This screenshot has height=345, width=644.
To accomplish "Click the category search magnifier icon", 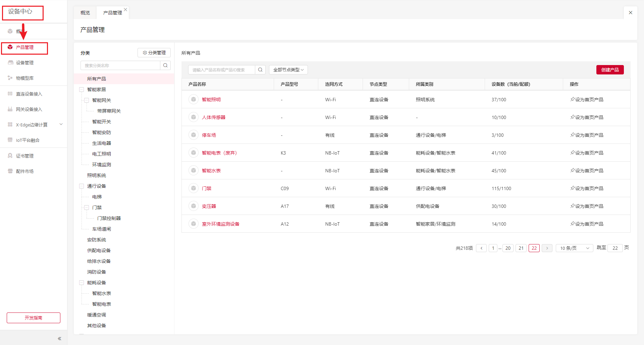I will click(x=165, y=65).
